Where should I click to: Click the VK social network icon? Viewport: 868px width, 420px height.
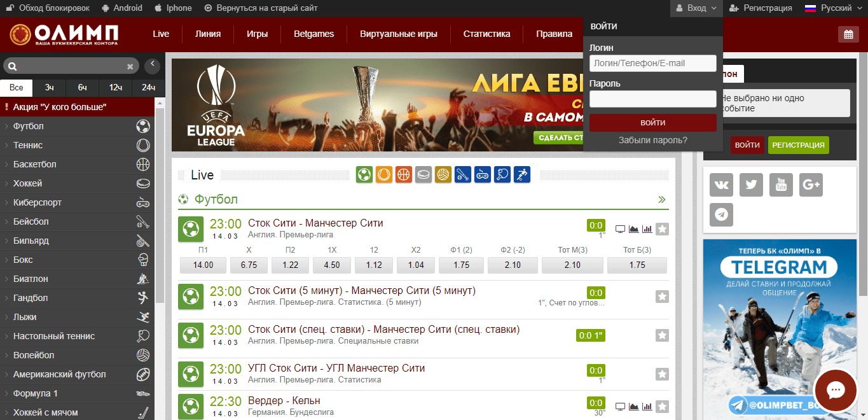[x=721, y=185]
